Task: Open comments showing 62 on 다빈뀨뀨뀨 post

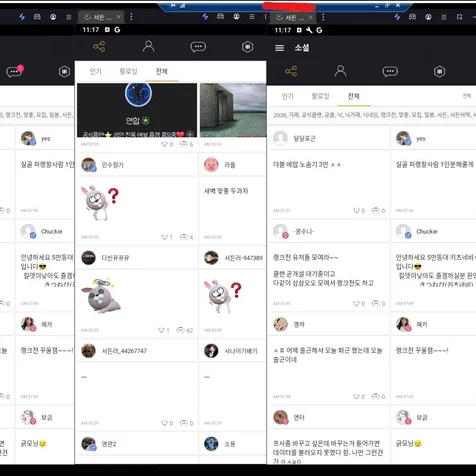Action: pos(185,330)
